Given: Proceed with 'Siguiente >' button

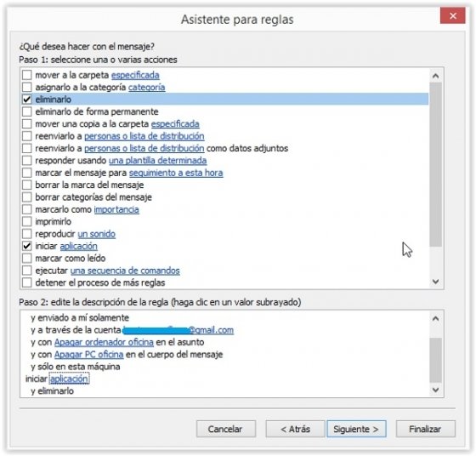Looking at the screenshot, I should pos(356,429).
